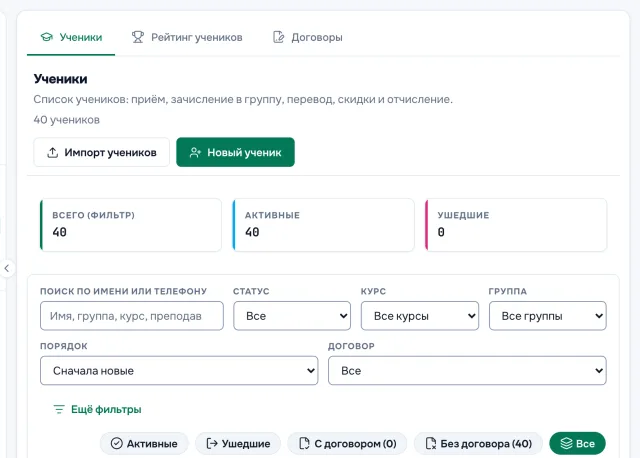Open the Статус dropdown
Screen dimensions: 640x458
pos(292,316)
